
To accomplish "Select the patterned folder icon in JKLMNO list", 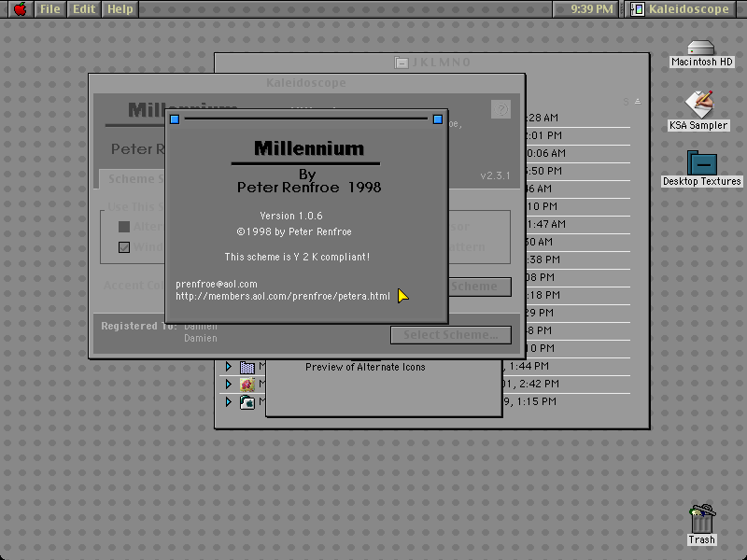I will point(247,367).
